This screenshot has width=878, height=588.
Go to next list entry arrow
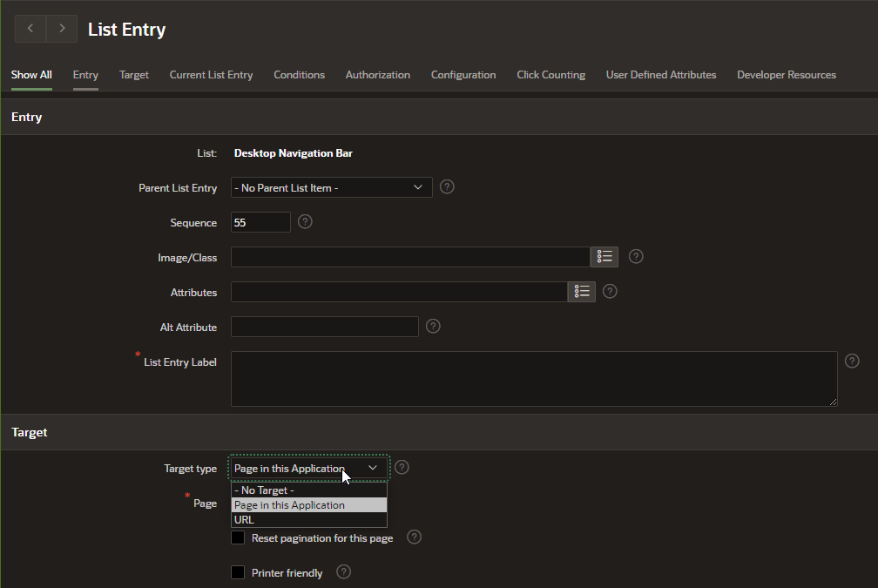[x=62, y=29]
